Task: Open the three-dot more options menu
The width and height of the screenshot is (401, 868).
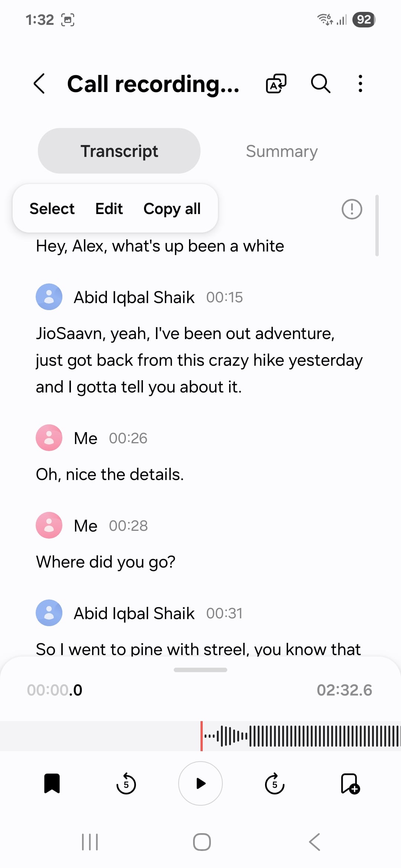Action: click(360, 83)
